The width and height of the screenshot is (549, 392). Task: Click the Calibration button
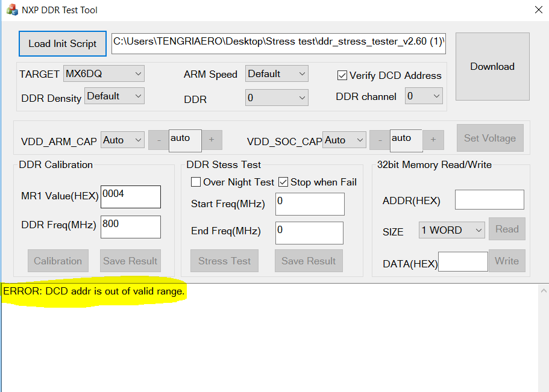pos(58,261)
